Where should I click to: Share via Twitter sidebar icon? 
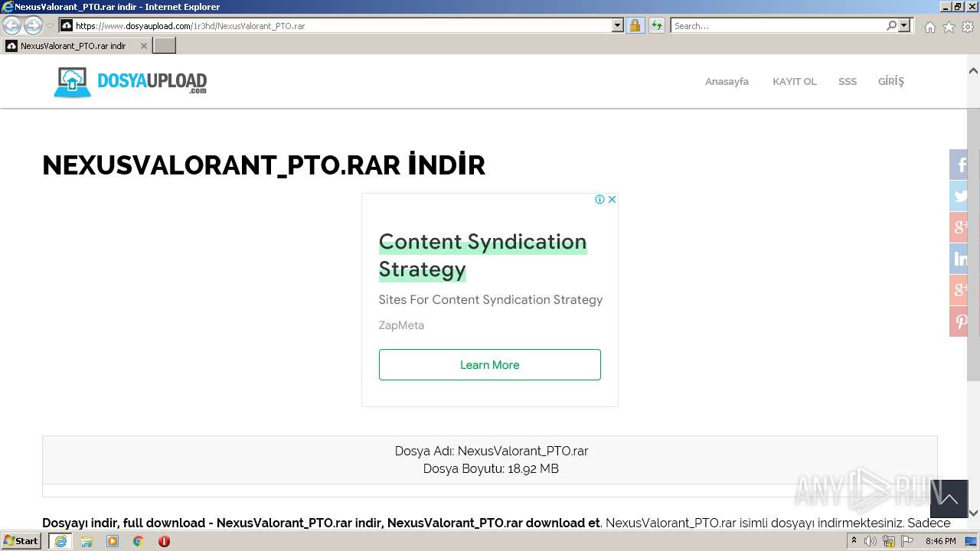tap(959, 196)
